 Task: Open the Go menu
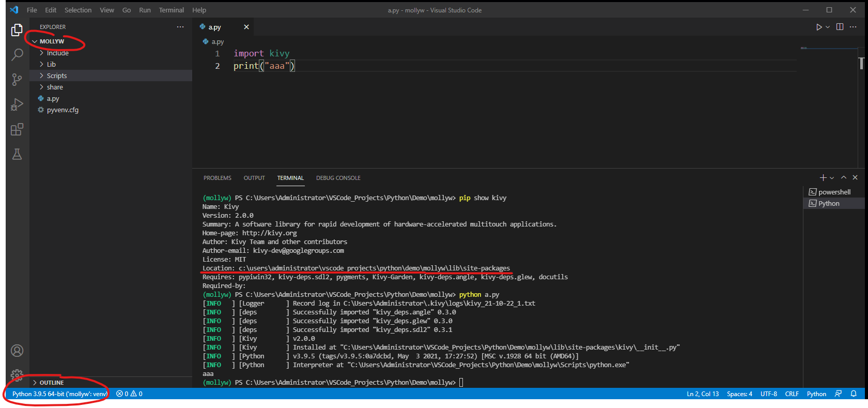(x=127, y=10)
